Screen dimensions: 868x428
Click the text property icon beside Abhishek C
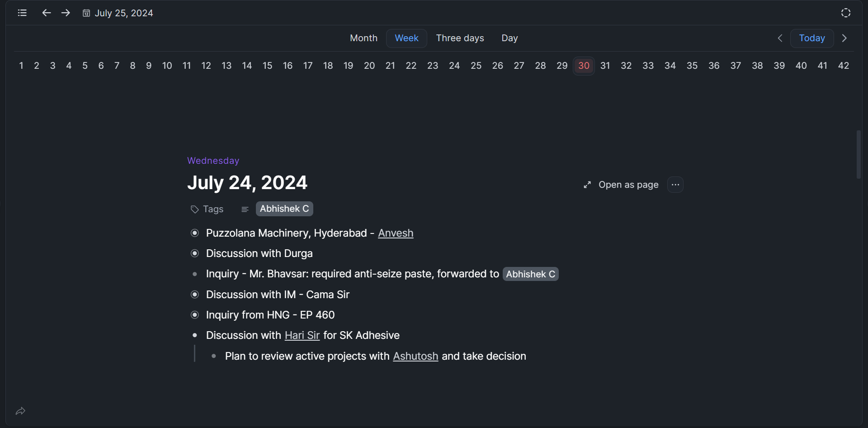[x=245, y=209]
